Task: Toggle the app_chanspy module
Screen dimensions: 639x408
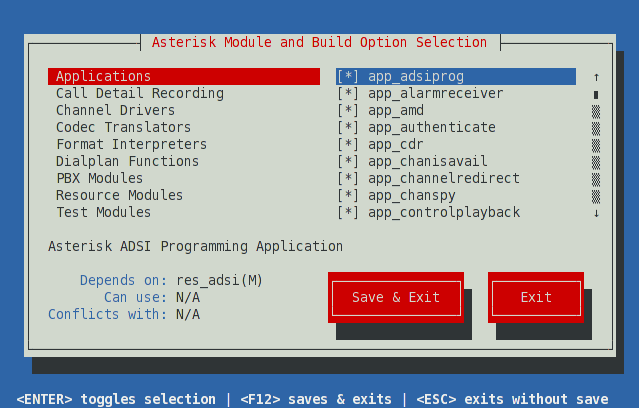Action: tap(348, 196)
